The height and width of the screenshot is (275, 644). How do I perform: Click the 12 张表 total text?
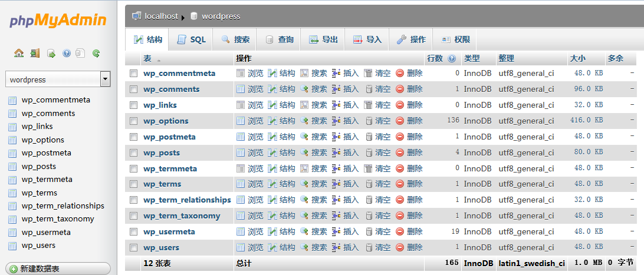pyautogui.click(x=156, y=263)
